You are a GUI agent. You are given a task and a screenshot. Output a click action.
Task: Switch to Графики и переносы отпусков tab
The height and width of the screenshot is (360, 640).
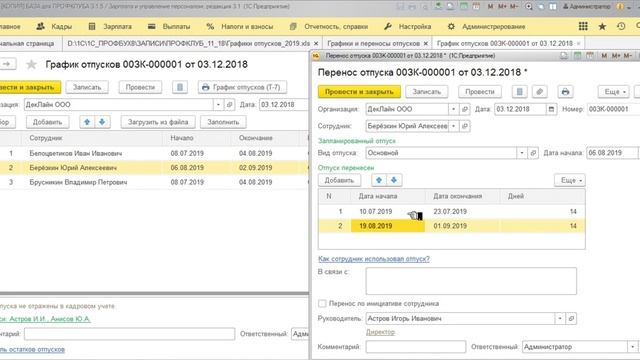click(x=373, y=43)
